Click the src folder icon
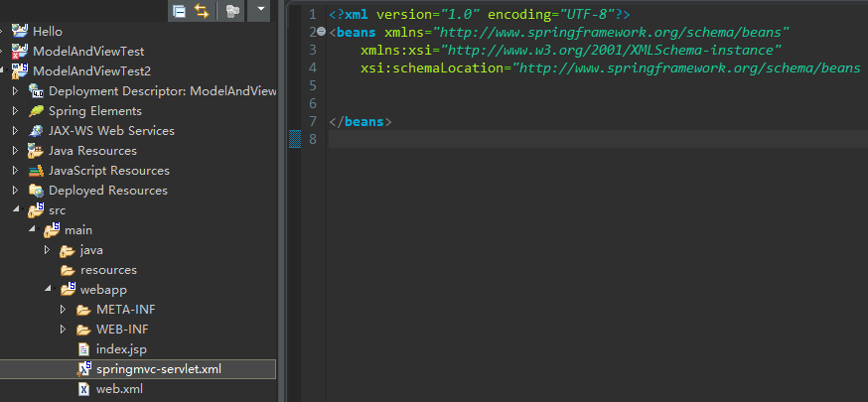 coord(36,210)
